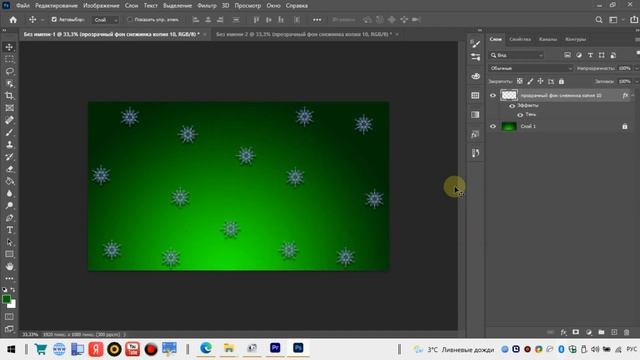640x360 pixels.
Task: Select the Pen tool
Action: 9,218
